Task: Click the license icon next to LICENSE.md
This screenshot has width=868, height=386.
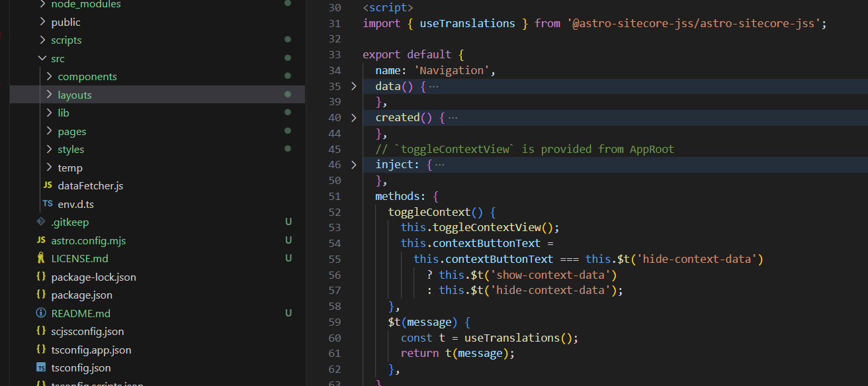Action: pyautogui.click(x=40, y=259)
